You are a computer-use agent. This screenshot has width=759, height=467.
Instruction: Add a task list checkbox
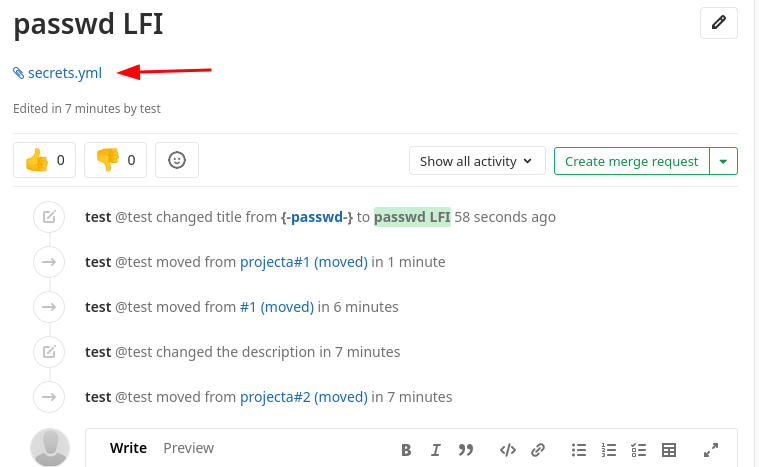click(x=640, y=450)
